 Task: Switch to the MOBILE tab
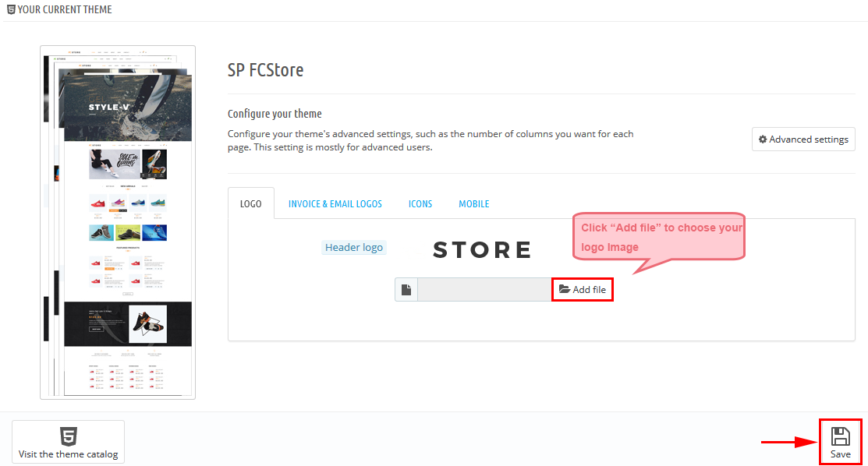pos(474,203)
